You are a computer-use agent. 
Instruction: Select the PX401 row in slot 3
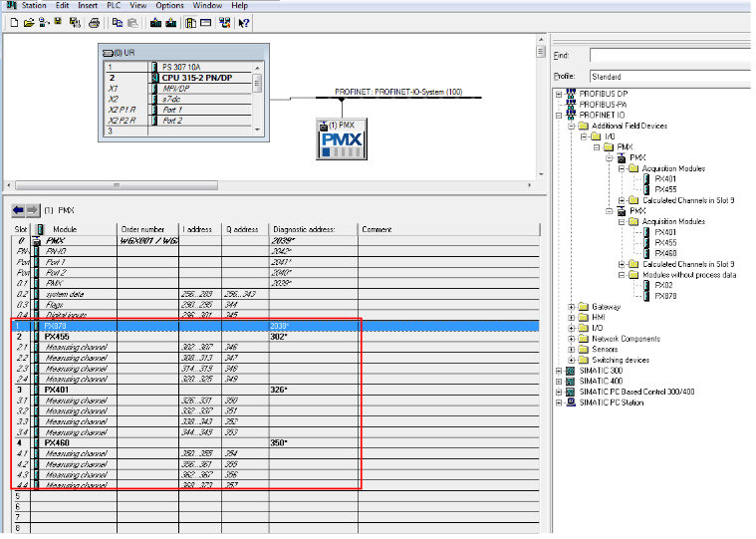pyautogui.click(x=275, y=390)
